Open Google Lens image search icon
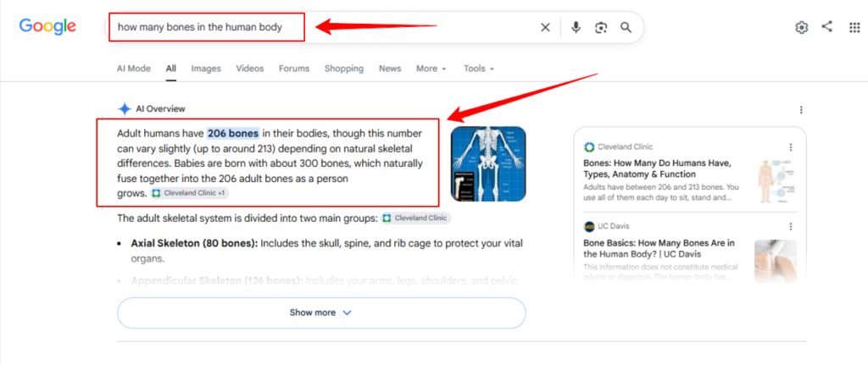 [601, 28]
